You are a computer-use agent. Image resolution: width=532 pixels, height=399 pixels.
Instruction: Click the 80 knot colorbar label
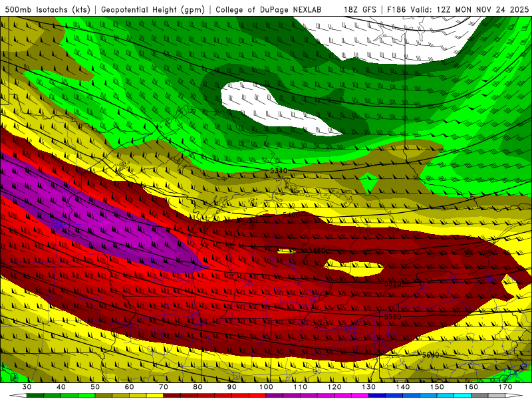click(x=198, y=387)
